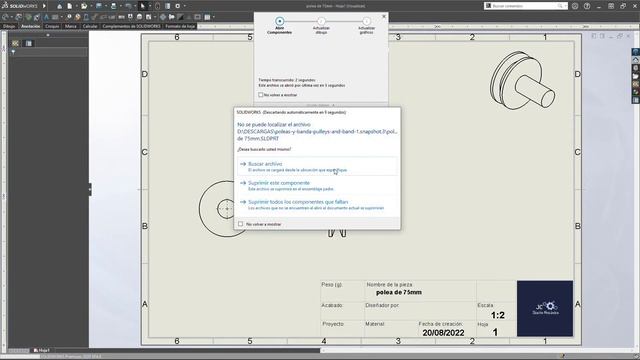Image resolution: width=640 pixels, height=360 pixels.
Task: Open the dropdown arrow beside Print icon
Action: pyautogui.click(x=120, y=6)
